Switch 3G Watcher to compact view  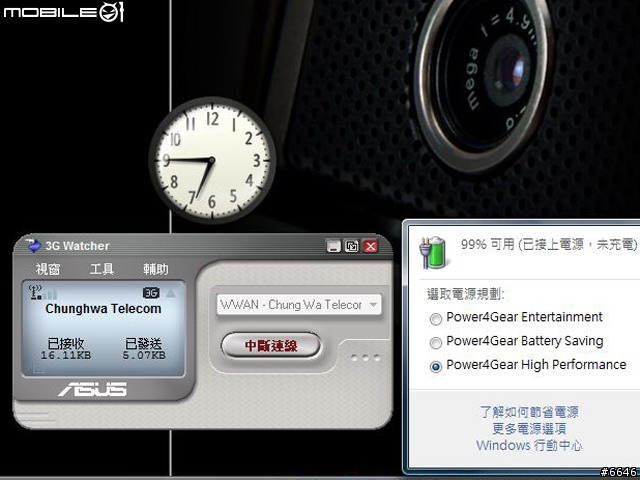[351, 246]
